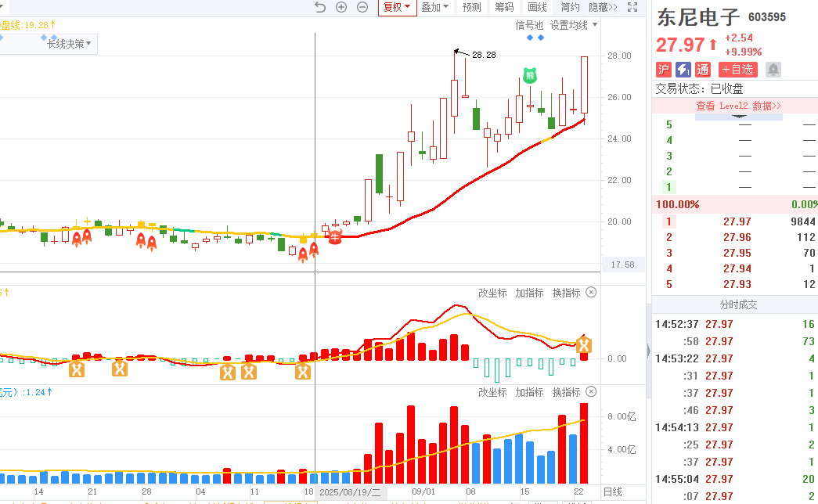Open the 筹码 view
818x504 pixels.
[x=504, y=7]
